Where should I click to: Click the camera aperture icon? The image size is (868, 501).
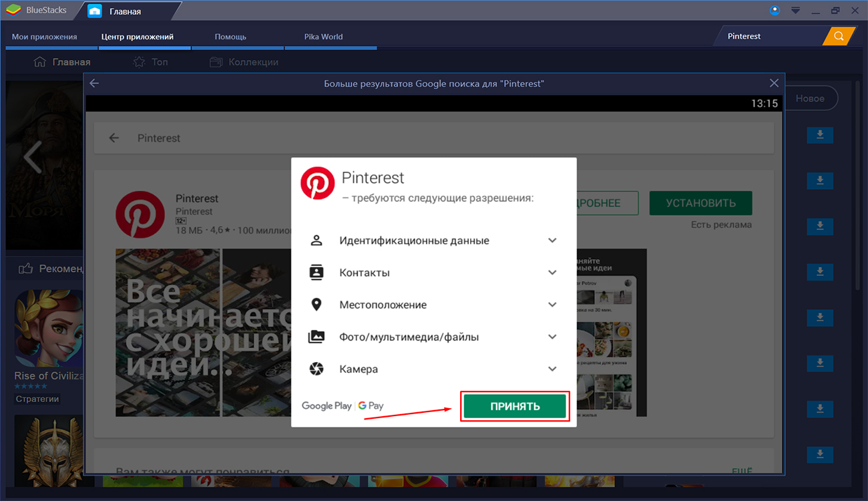pyautogui.click(x=316, y=369)
